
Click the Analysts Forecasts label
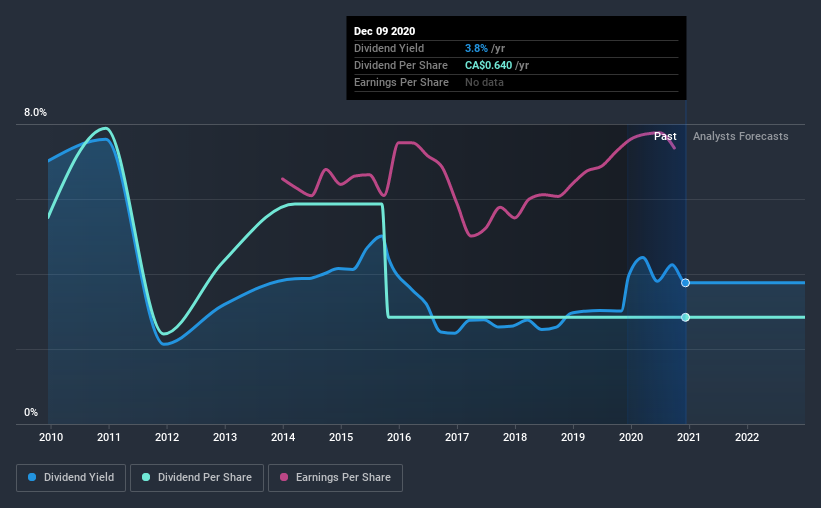click(x=740, y=136)
